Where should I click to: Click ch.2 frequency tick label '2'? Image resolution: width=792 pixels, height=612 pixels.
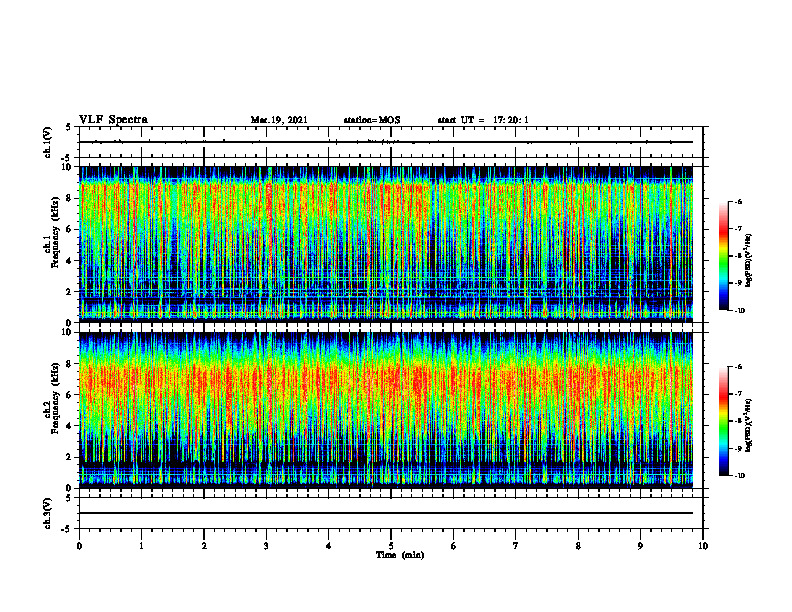coord(69,457)
